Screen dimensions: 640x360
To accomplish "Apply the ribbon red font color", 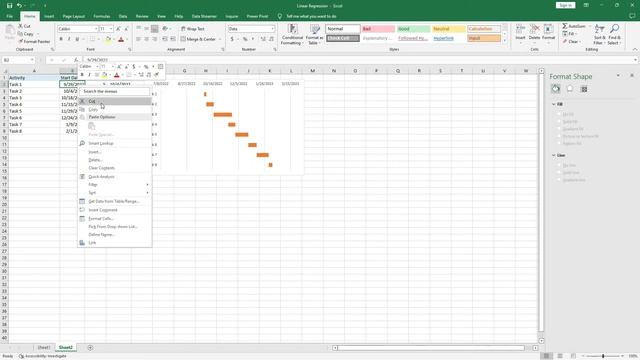I will [121, 39].
